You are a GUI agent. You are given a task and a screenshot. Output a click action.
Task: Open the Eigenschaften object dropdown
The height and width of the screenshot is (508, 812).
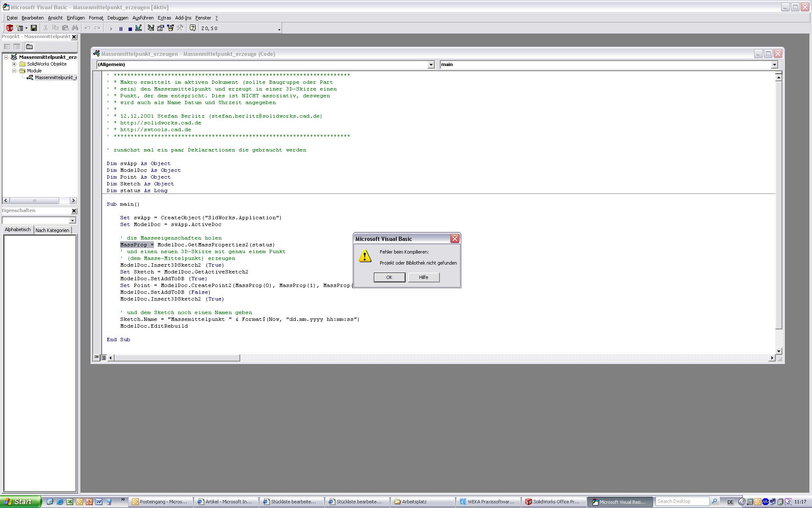pos(72,221)
